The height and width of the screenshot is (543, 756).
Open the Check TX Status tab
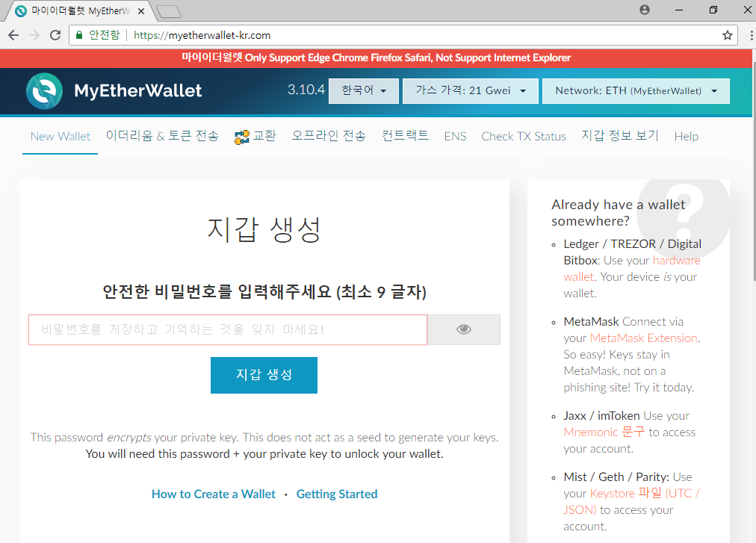coord(524,137)
